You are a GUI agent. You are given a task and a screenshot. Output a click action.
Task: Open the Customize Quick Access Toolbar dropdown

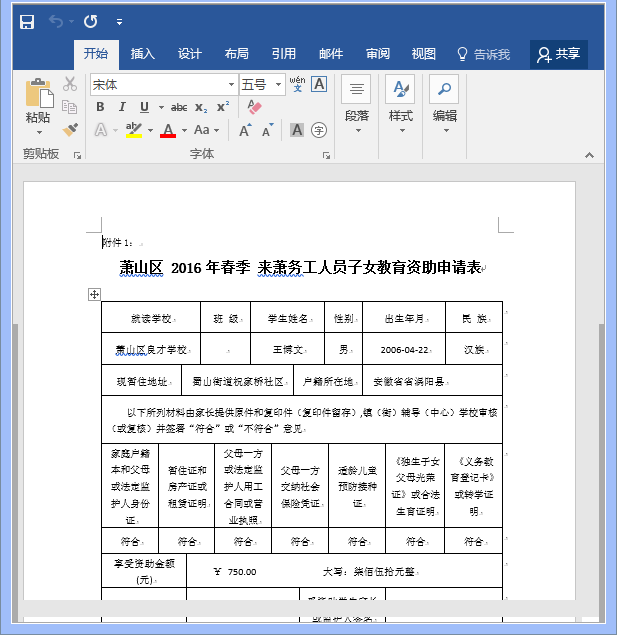tap(119, 22)
